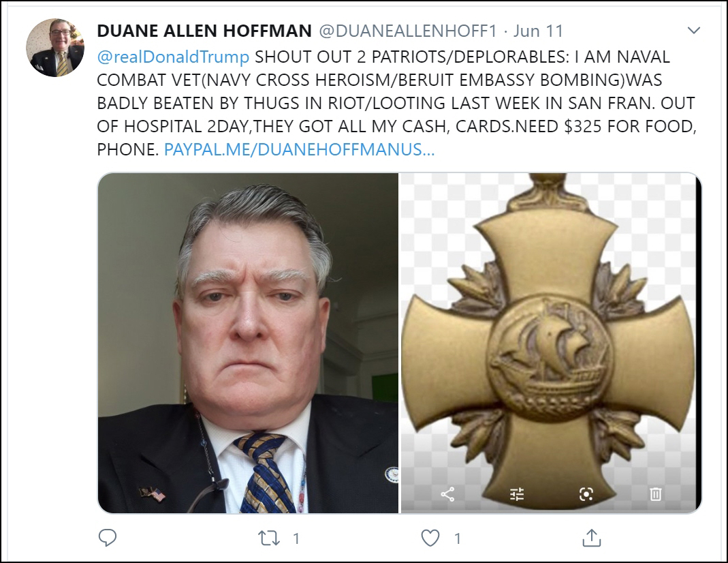
Task: Like the tweet with the heart icon
Action: pyautogui.click(x=430, y=538)
